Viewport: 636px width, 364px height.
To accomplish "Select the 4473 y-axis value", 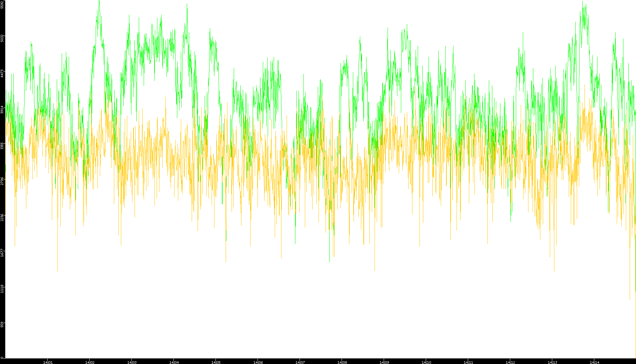I will [2, 74].
